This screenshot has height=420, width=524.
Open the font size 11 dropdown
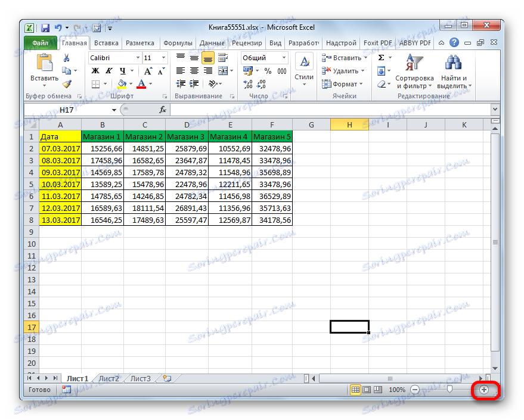(x=163, y=58)
